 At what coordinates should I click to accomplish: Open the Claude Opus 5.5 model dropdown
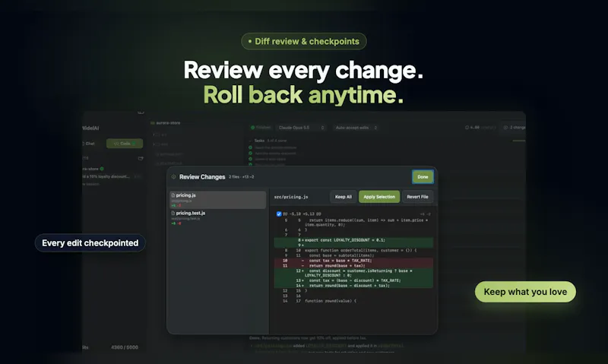(x=301, y=128)
